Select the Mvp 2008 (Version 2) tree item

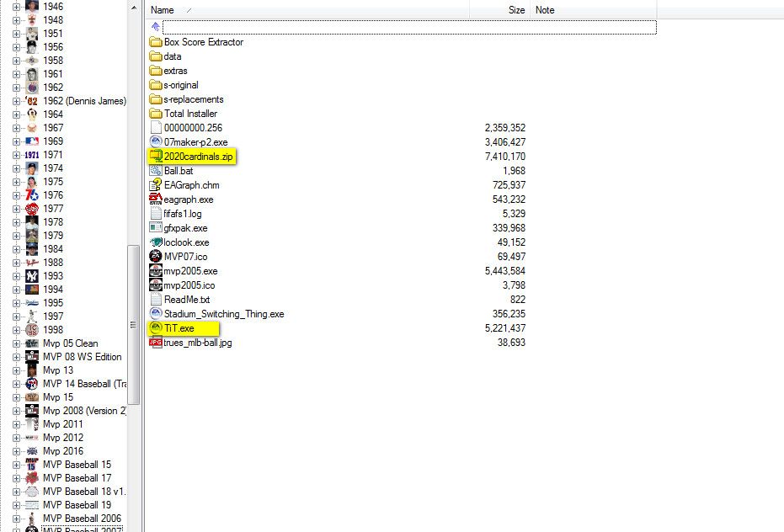click(x=84, y=411)
